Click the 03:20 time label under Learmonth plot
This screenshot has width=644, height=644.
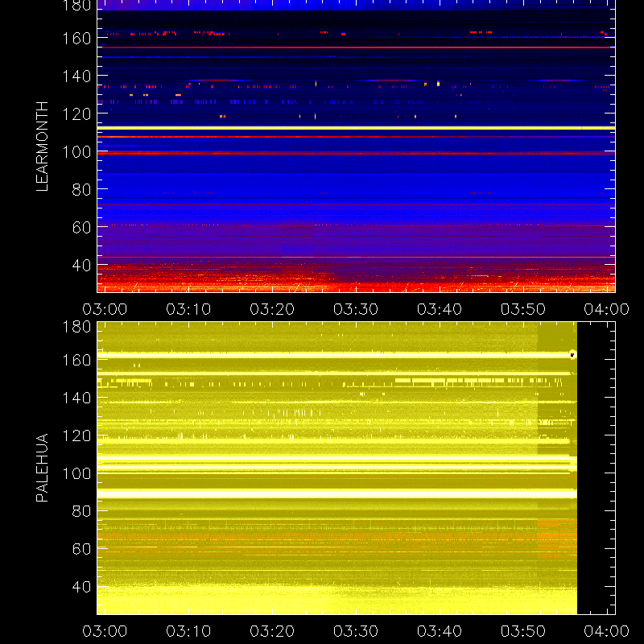272,309
